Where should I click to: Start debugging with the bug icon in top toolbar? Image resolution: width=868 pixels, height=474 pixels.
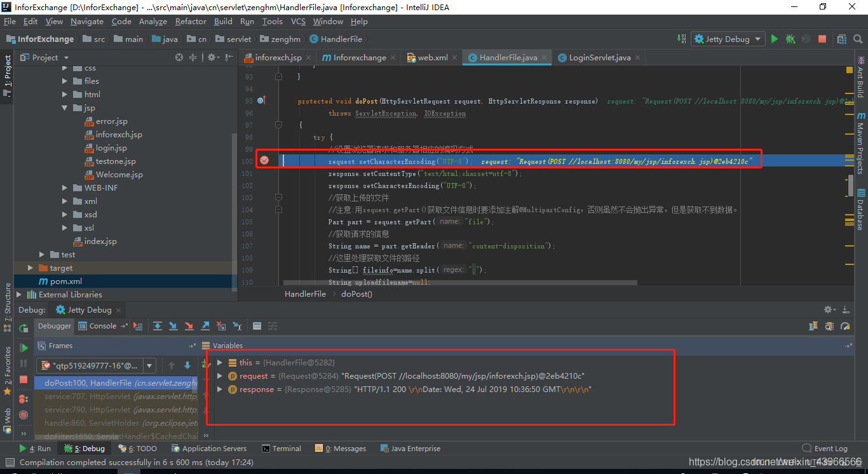pos(790,39)
